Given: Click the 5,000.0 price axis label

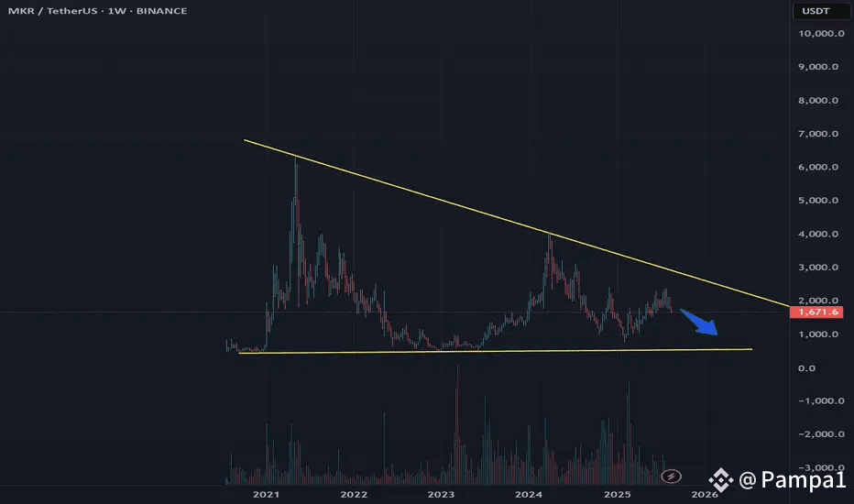Looking at the screenshot, I should click(x=818, y=201).
